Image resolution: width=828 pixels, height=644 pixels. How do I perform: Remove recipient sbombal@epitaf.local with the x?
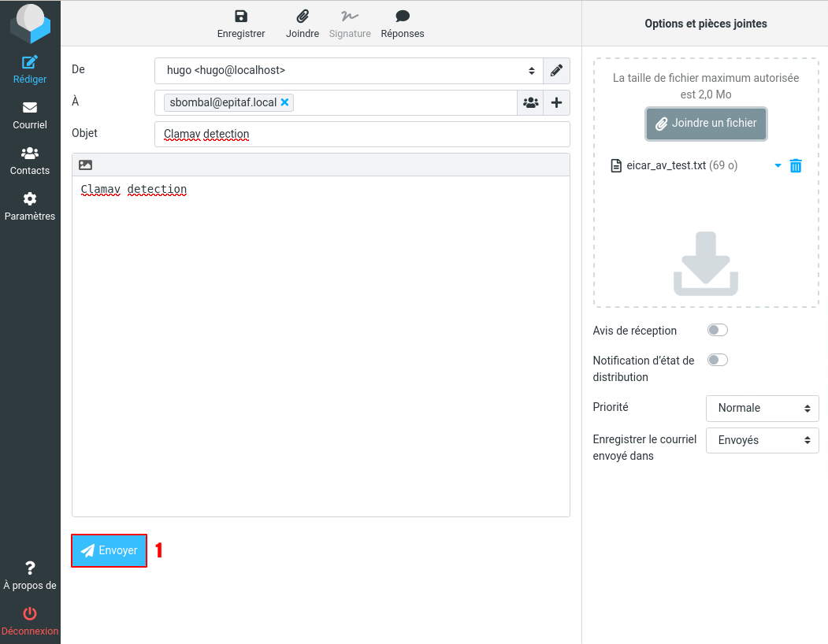(x=284, y=102)
